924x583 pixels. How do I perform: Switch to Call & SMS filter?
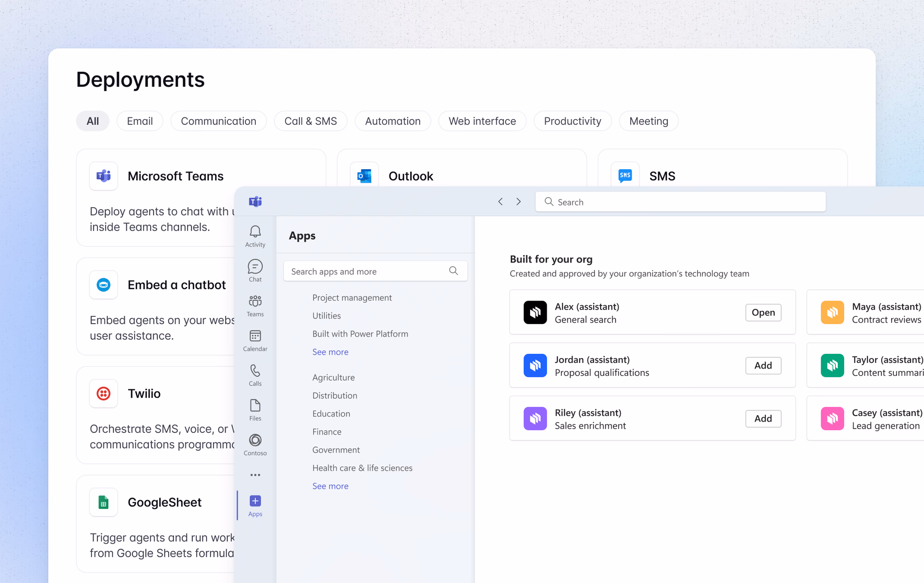click(310, 121)
